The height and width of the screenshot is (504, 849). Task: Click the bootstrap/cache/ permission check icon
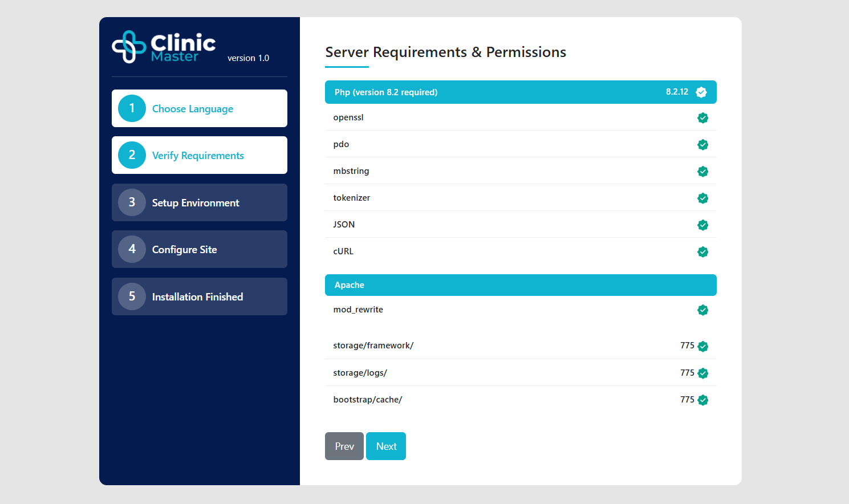pos(702,400)
